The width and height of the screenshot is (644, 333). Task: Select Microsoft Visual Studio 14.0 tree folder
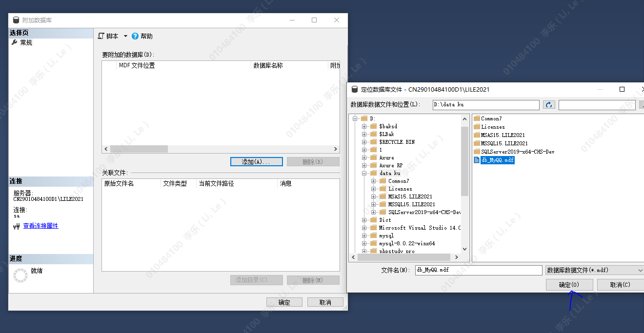[x=420, y=228]
